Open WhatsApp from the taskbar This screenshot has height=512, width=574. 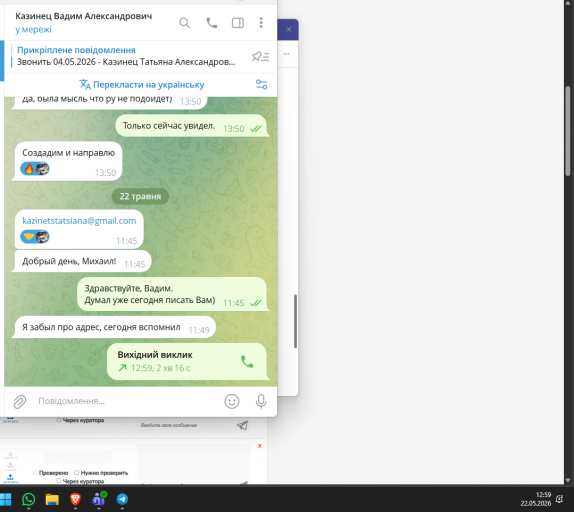29,499
